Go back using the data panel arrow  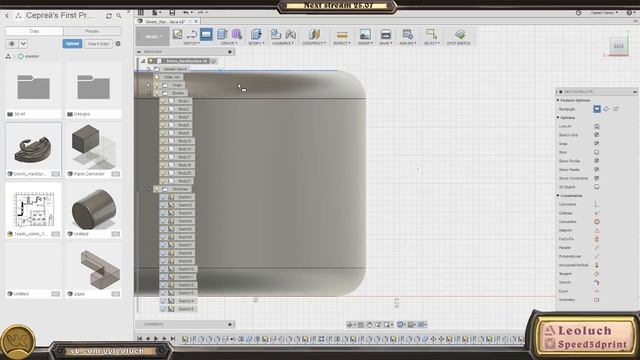pos(7,16)
